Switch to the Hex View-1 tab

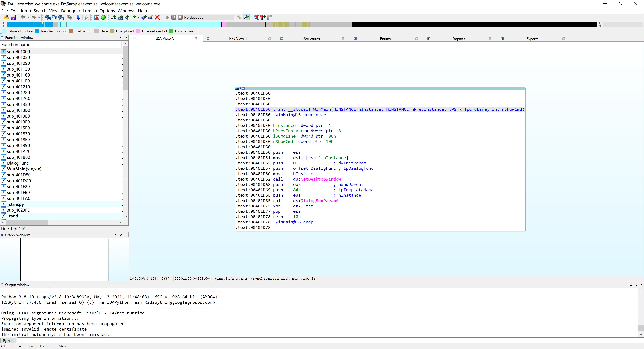(238, 39)
